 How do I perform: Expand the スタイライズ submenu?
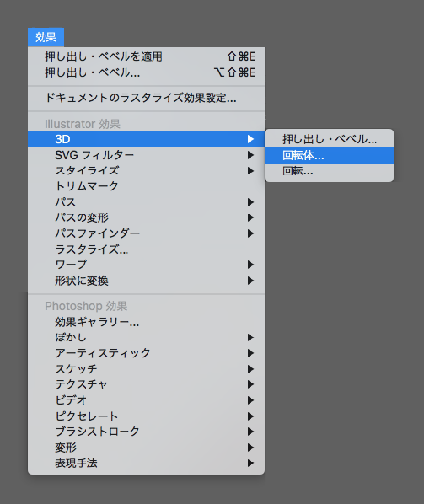pos(147,171)
